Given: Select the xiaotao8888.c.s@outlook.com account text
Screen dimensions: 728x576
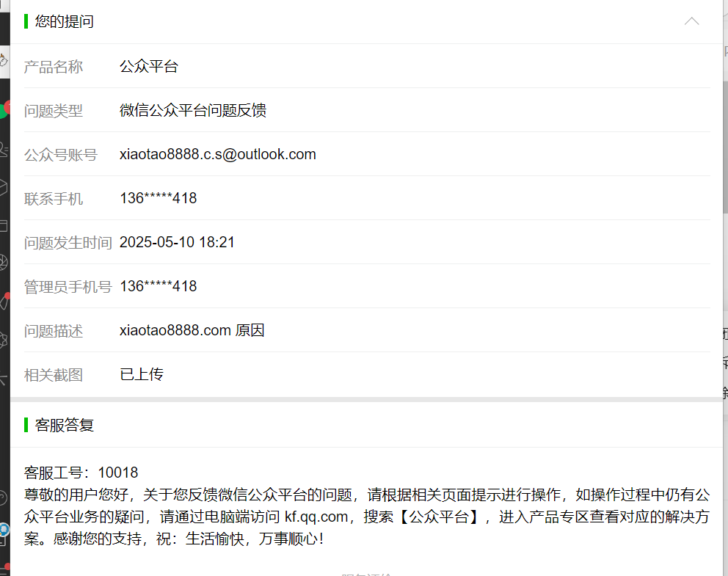Looking at the screenshot, I should [218, 154].
